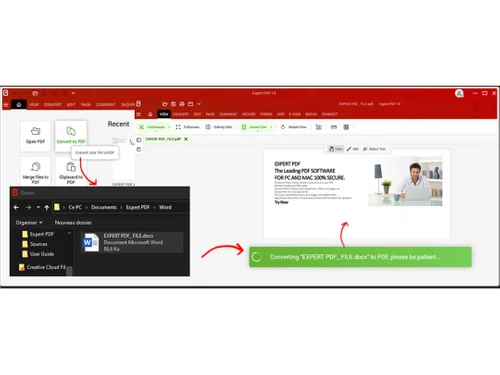Click ruler icon in View toolbar
Screen dimensions: 500x375
334,127
